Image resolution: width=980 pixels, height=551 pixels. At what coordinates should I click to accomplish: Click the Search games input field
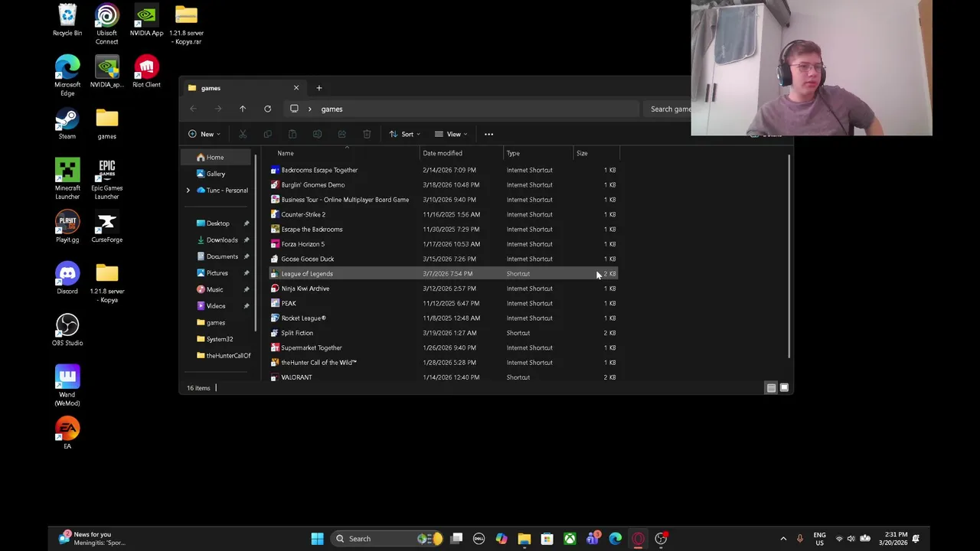coord(668,109)
